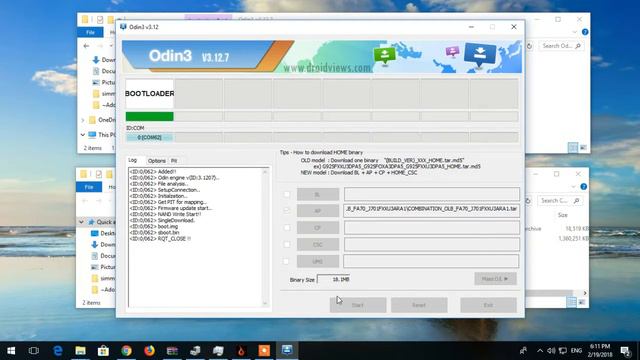
Task: Toggle the CP checkbox
Action: pyautogui.click(x=287, y=228)
